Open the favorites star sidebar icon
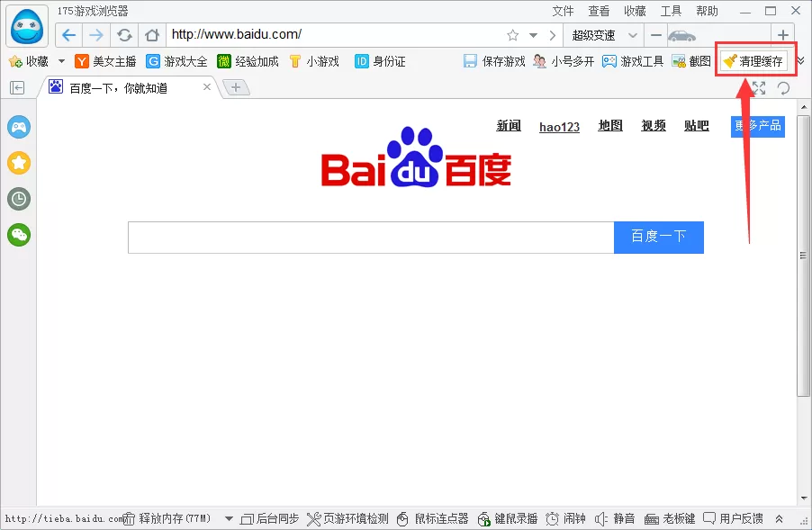The width and height of the screenshot is (812, 530). (x=19, y=163)
